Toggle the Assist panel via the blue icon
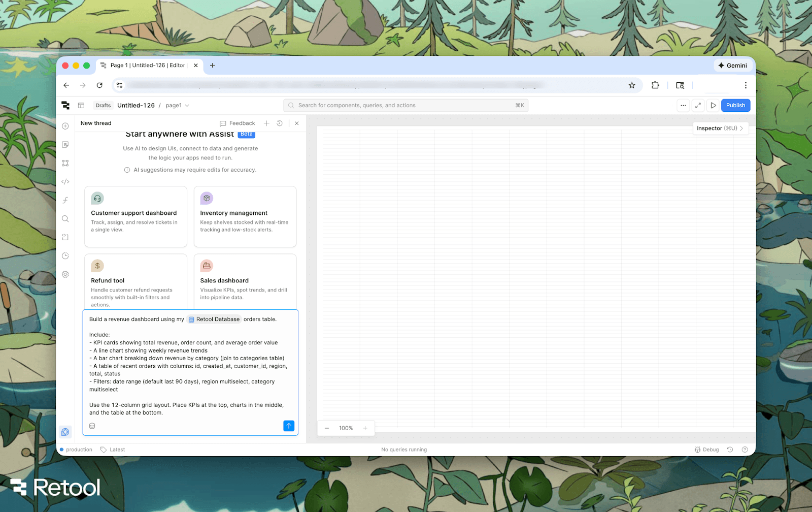 pos(65,432)
